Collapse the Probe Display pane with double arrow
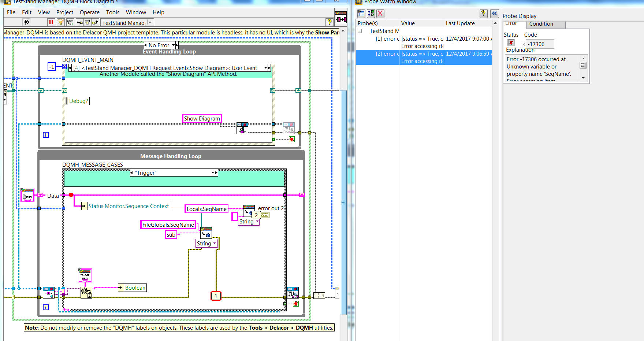Image resolution: width=644 pixels, height=341 pixels. pyautogui.click(x=495, y=14)
